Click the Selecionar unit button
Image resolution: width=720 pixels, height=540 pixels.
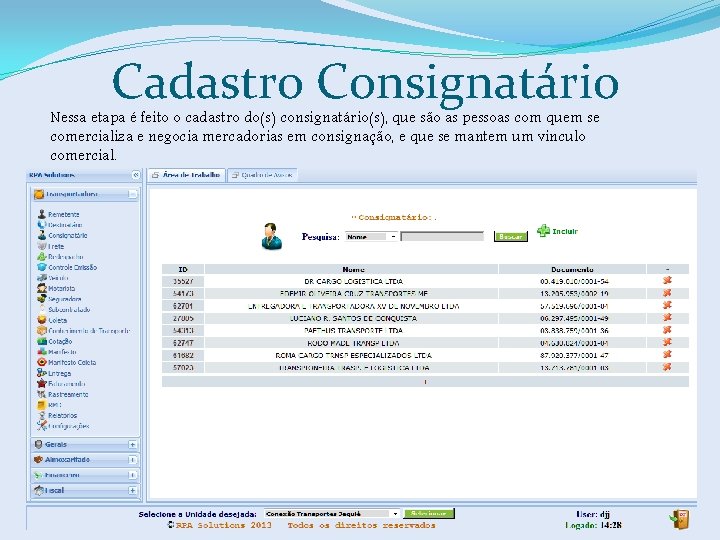429,513
